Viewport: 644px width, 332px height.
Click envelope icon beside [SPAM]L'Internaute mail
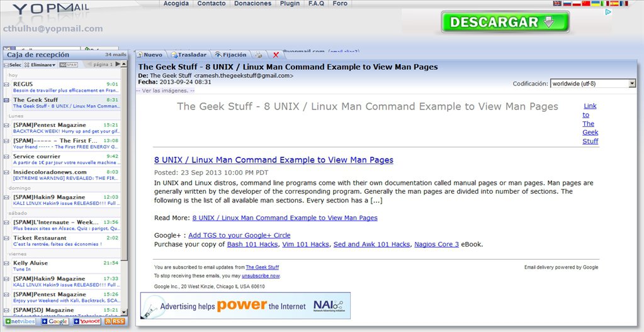point(6,222)
